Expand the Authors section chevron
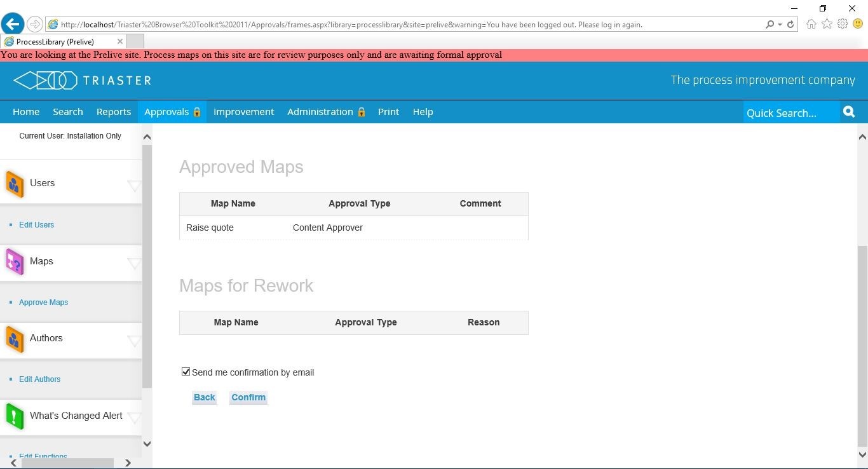Viewport: 868px width, 469px height. tap(134, 342)
